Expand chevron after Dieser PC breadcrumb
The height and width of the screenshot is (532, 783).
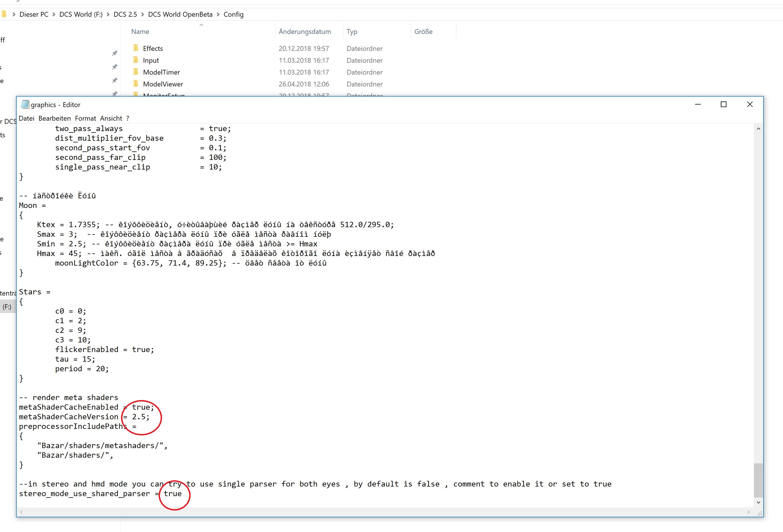(53, 14)
